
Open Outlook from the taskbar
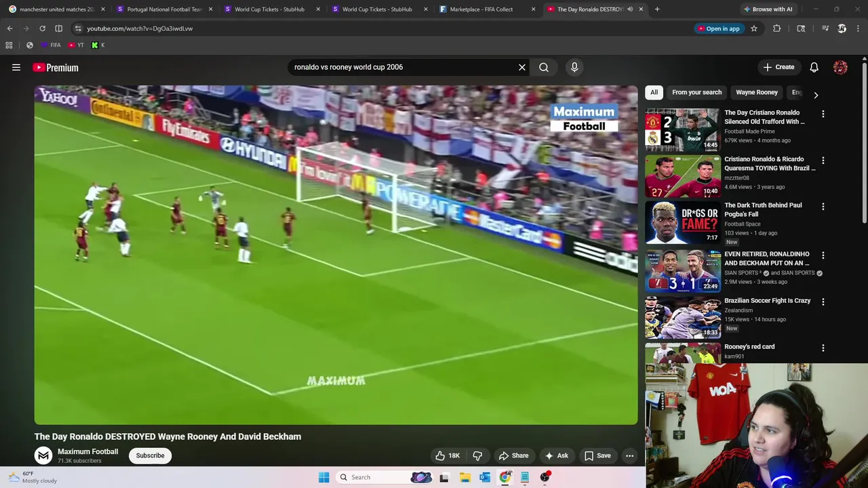pos(485,477)
